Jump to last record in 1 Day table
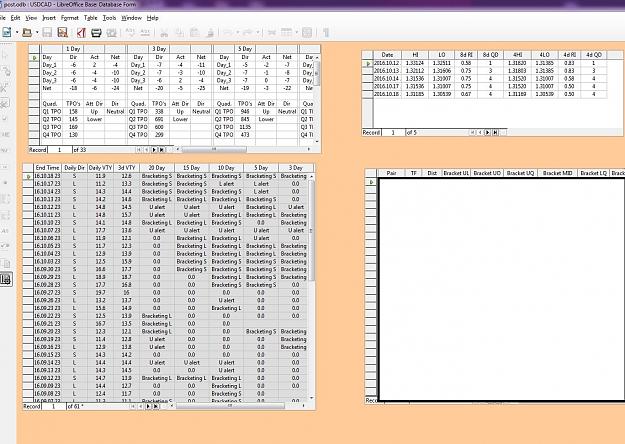The width and height of the screenshot is (625, 444). 162,150
